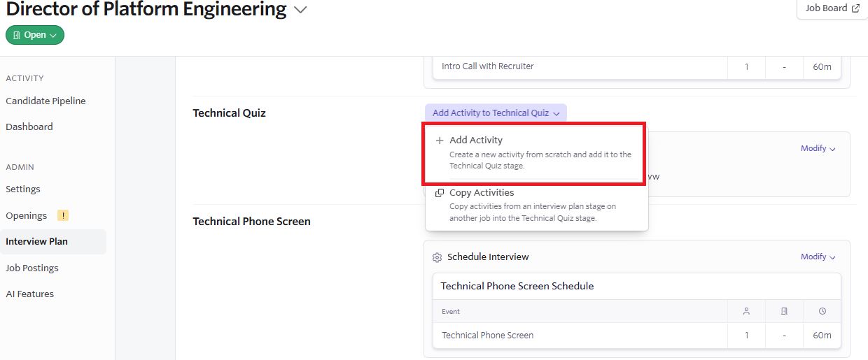Click the Technical Phone Screen Schedule title
The width and height of the screenshot is (868, 360).
(x=517, y=286)
